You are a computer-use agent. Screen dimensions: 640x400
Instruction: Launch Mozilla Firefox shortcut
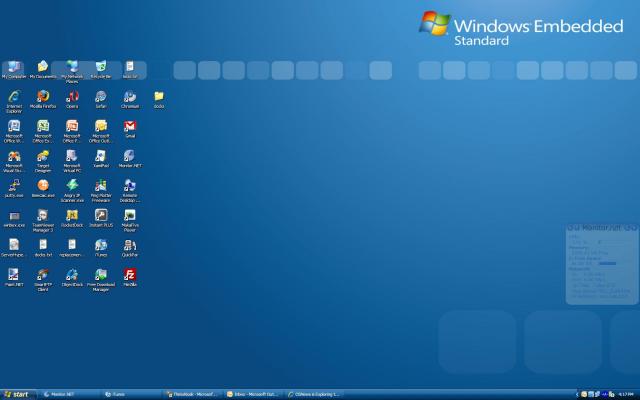click(43, 99)
